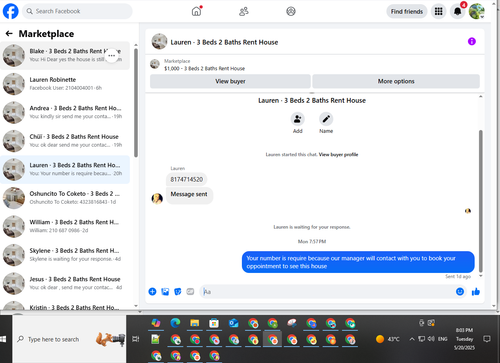Screen dimensions: 500x363
Task: Open the Groups icon in top navigation
Action: [x=291, y=11]
